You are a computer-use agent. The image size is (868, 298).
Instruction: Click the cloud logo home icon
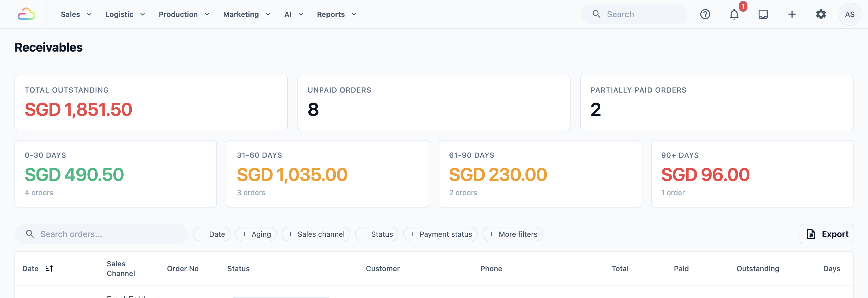click(26, 14)
